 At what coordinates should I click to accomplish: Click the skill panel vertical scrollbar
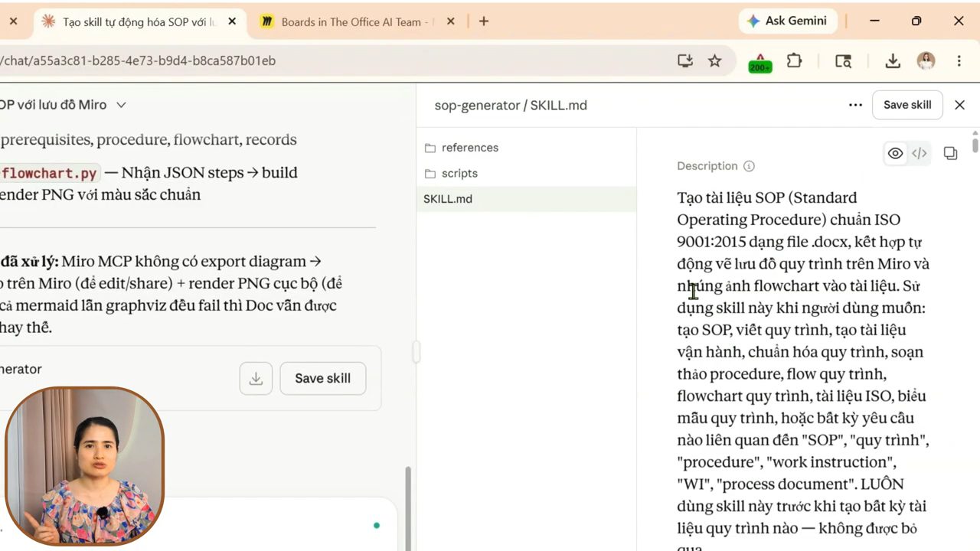[975, 145]
